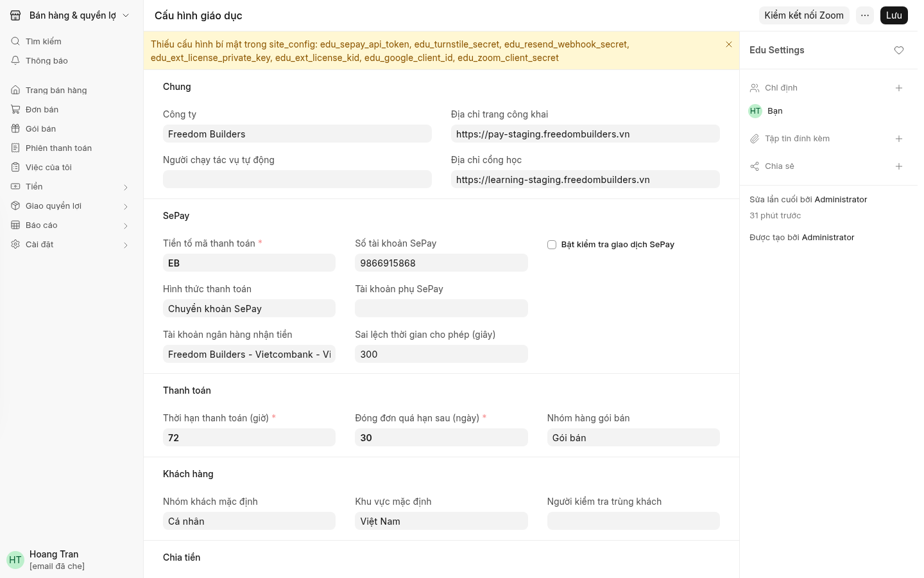Edit the Công ty field
This screenshot has height=578, width=924.
(x=297, y=134)
